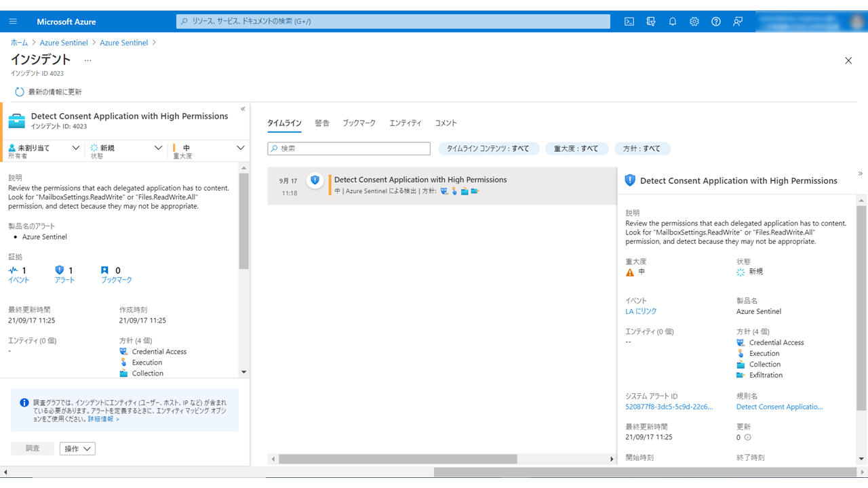
Task: Click the timeline alert shield icon
Action: (x=315, y=180)
